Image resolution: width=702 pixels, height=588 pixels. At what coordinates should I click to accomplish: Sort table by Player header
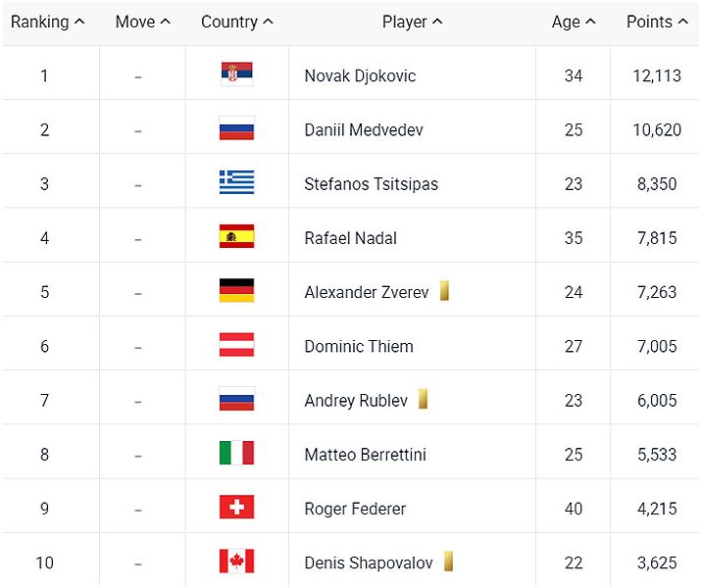pyautogui.click(x=412, y=22)
